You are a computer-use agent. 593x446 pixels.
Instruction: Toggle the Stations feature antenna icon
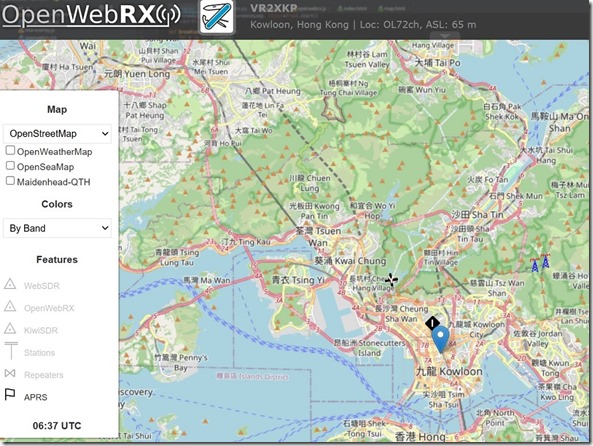(11, 351)
